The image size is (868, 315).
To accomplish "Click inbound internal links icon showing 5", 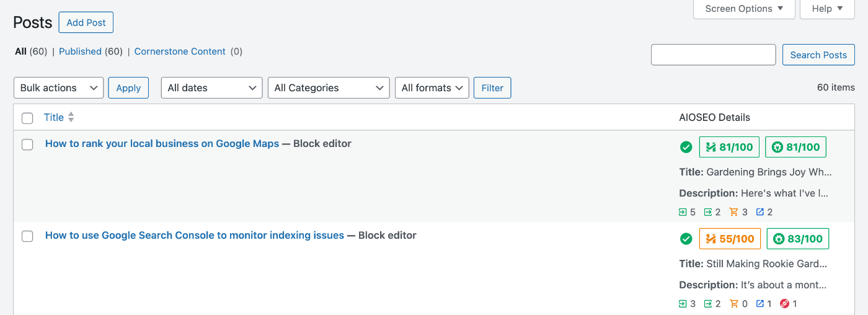I will 683,212.
